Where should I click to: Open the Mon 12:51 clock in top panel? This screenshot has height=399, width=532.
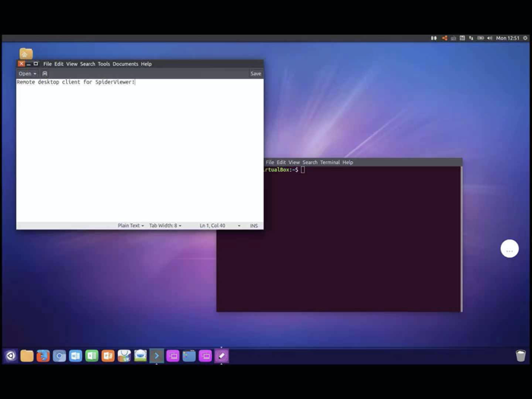pyautogui.click(x=508, y=38)
